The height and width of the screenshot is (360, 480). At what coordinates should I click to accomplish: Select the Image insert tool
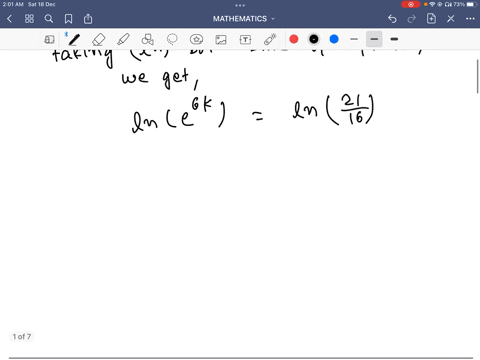click(x=221, y=39)
